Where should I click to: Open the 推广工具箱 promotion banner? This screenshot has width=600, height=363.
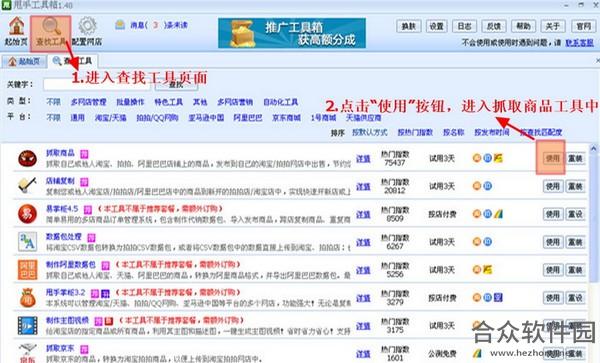pos(292,33)
